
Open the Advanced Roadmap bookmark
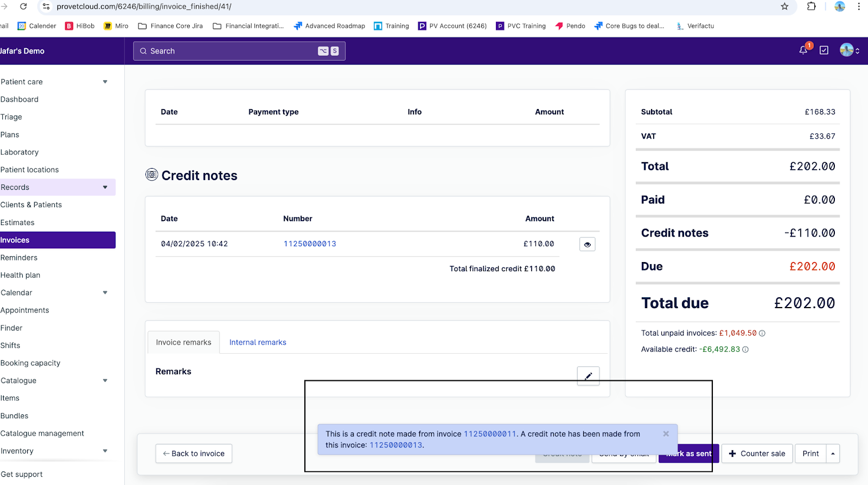(x=329, y=26)
